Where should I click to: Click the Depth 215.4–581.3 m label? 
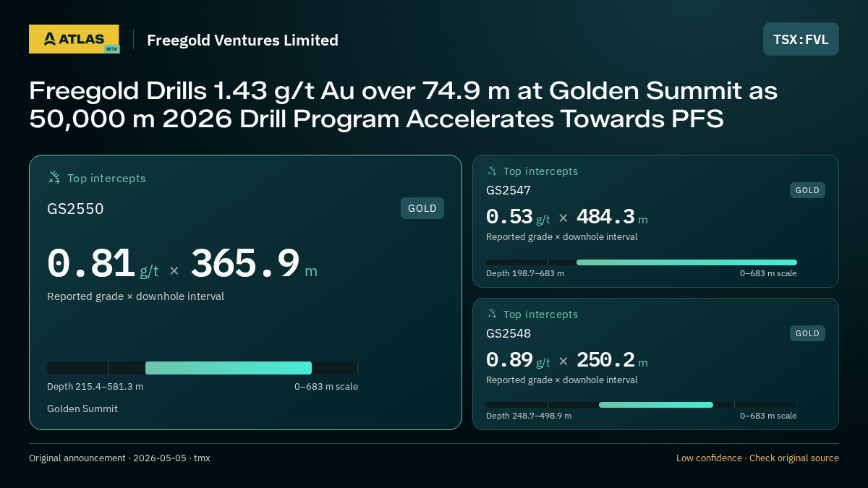[95, 386]
